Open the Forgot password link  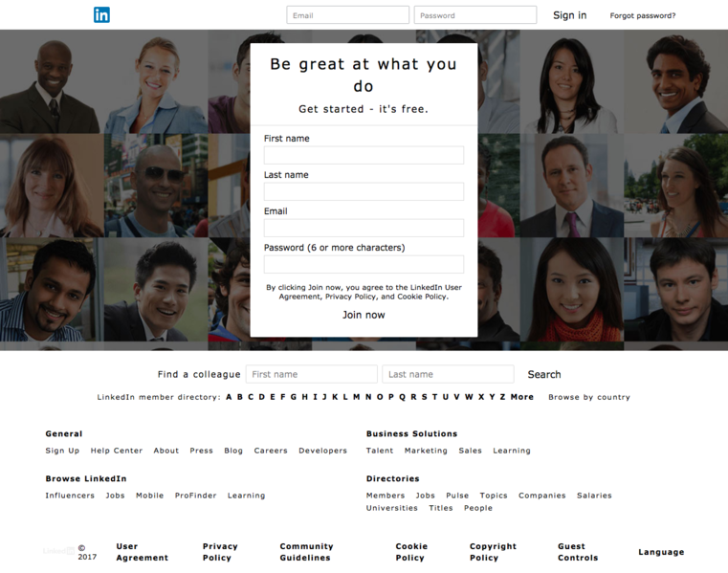[643, 16]
